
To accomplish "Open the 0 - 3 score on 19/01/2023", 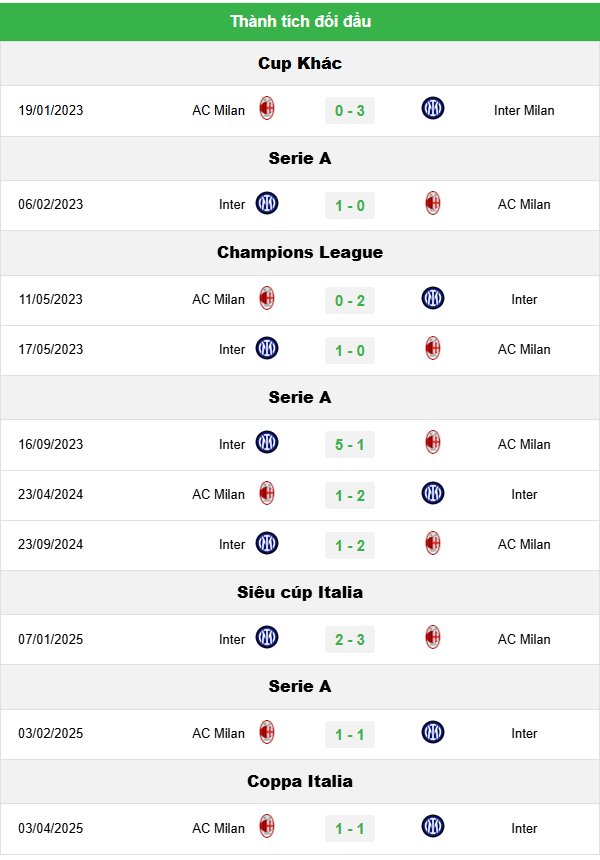I will coord(350,110).
